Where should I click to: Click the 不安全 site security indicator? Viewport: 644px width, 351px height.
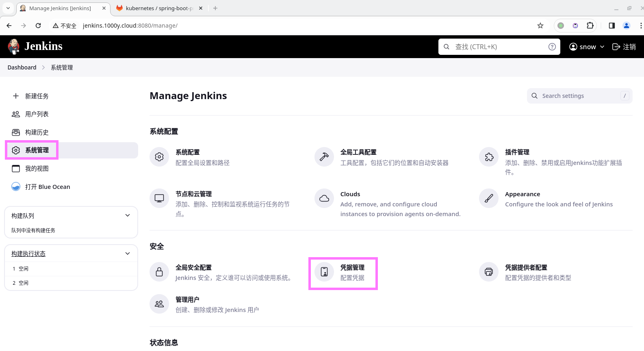pos(65,26)
